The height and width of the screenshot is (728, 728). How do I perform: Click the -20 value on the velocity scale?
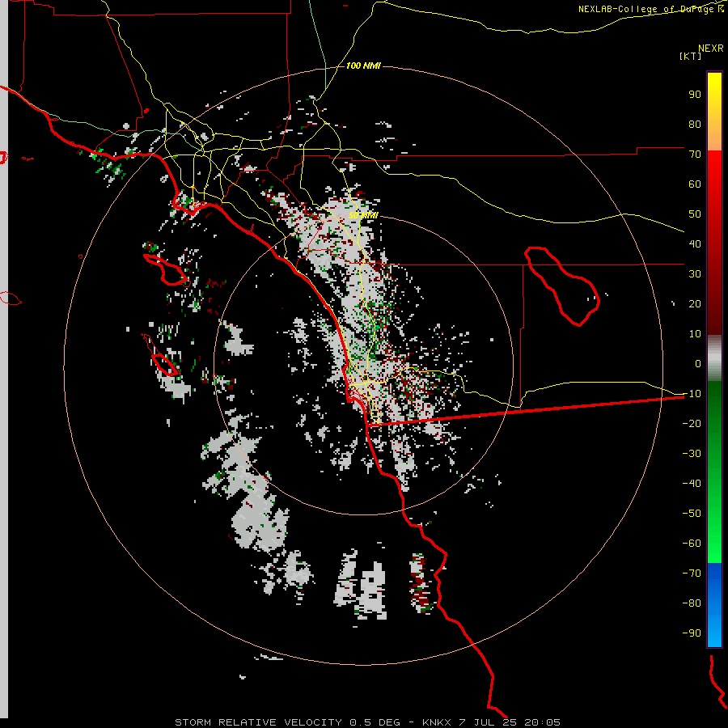692,423
